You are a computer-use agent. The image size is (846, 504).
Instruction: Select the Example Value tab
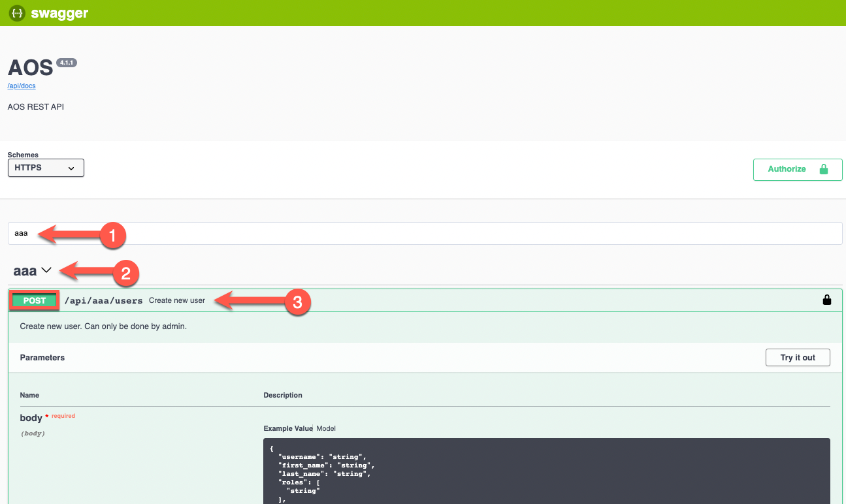288,428
